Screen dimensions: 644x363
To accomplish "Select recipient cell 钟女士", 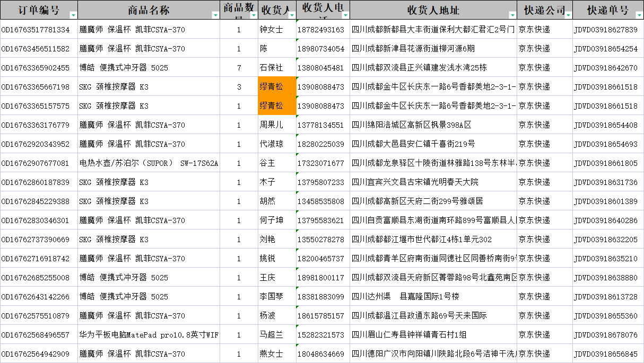I will (277, 29).
